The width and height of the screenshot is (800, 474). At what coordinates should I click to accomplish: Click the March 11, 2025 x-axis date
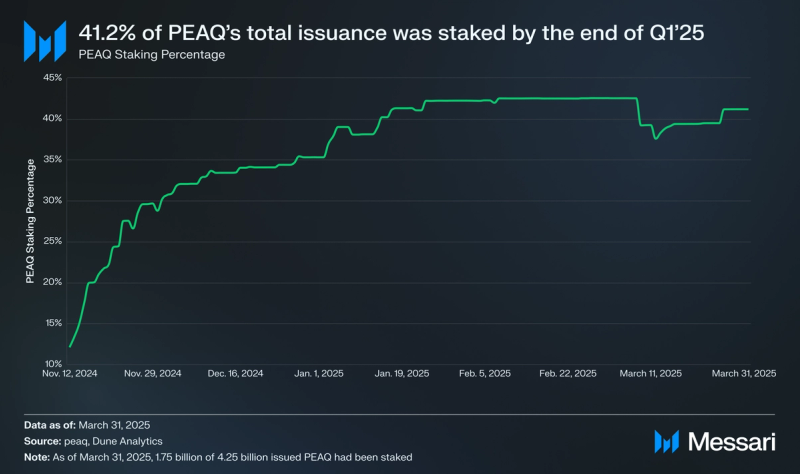point(651,373)
